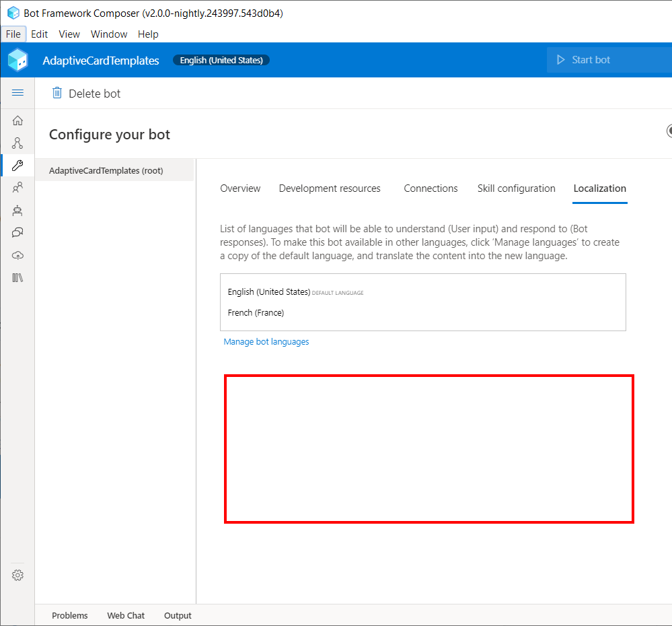The image size is (672, 626).
Task: Click the English (United States) language badge
Action: click(221, 60)
